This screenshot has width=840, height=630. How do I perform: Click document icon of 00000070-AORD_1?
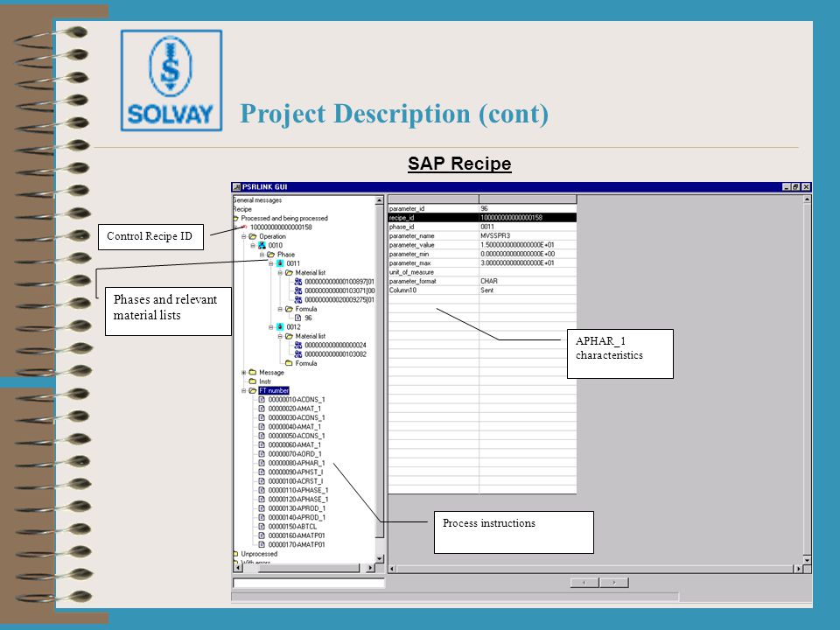tap(262, 454)
